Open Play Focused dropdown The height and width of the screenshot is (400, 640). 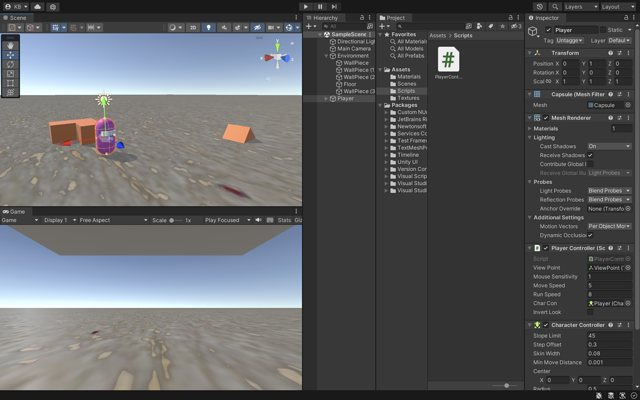228,220
